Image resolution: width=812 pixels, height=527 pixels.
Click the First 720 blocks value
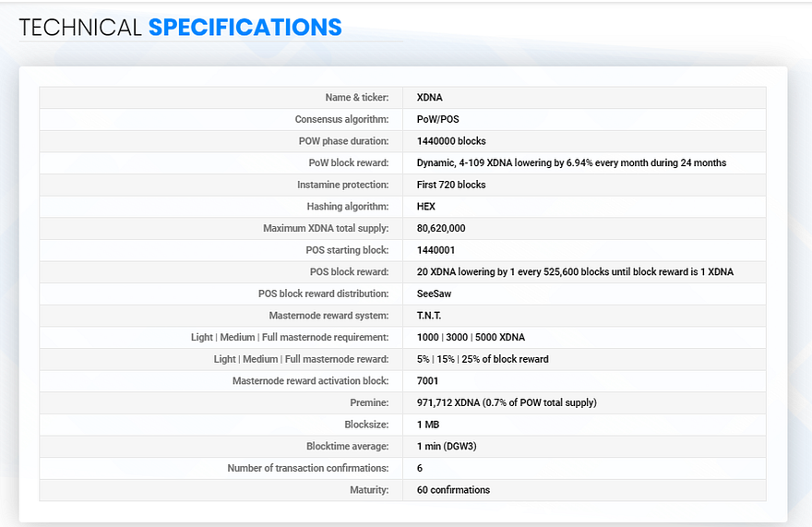(451, 185)
